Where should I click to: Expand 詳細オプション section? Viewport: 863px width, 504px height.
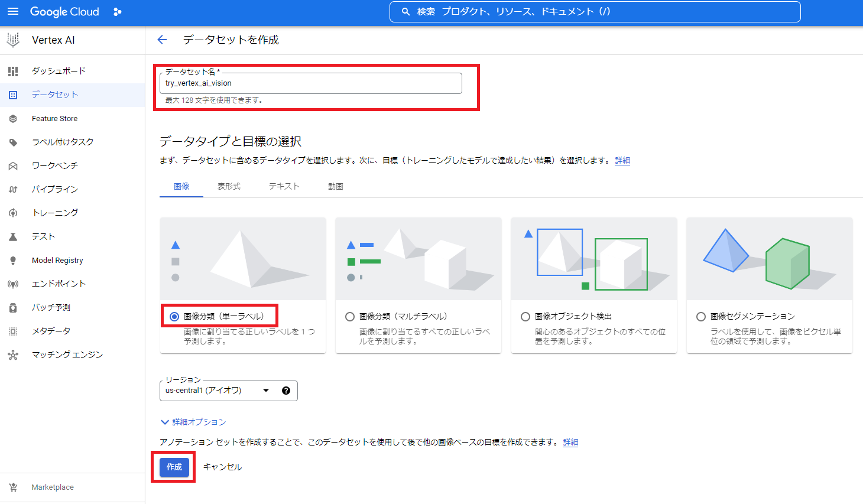point(193,422)
